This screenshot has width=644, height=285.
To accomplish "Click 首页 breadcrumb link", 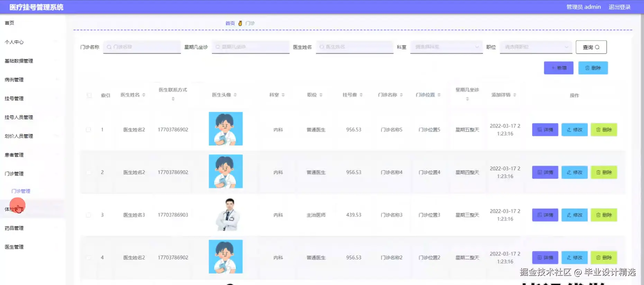I will pos(230,23).
